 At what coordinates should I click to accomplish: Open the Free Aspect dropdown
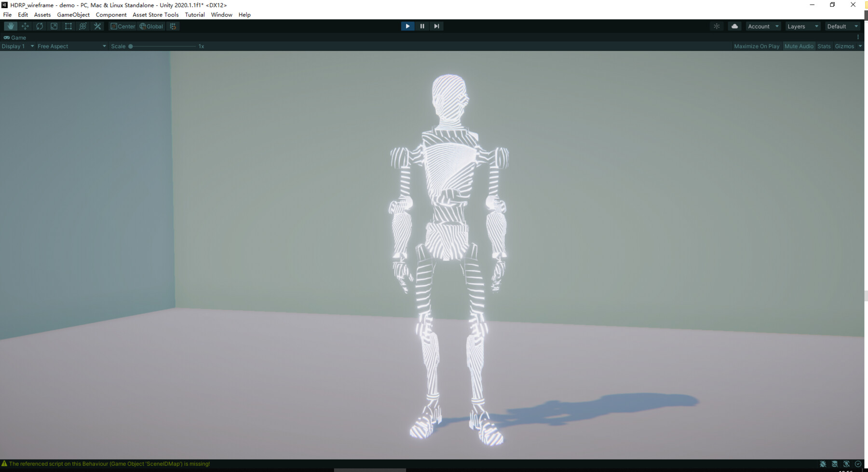click(70, 46)
